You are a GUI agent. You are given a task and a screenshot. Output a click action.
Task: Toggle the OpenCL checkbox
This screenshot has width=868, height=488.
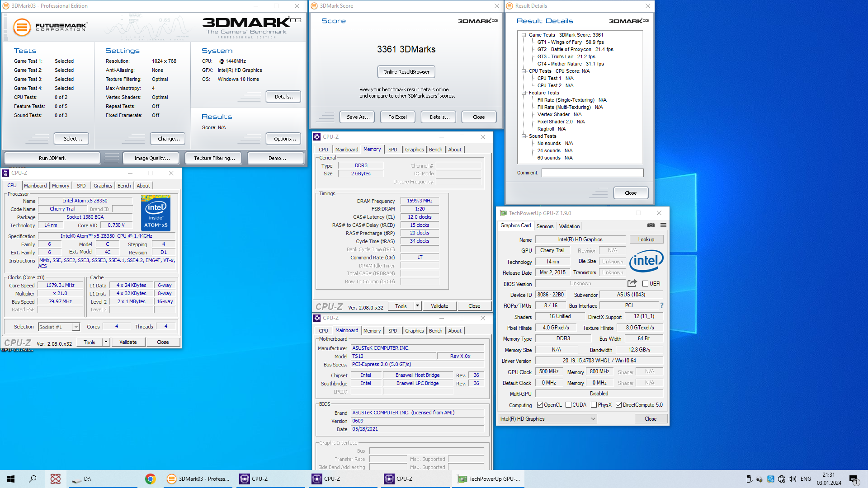click(x=540, y=405)
